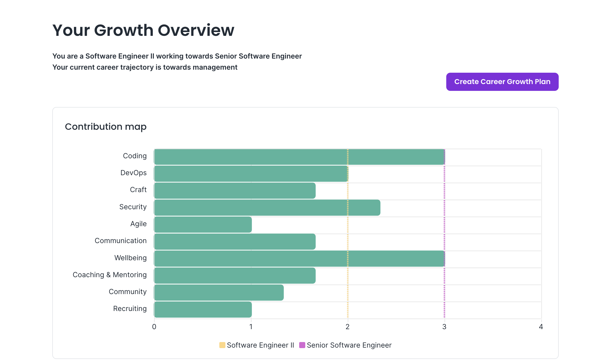The width and height of the screenshot is (611, 364).
Task: Select the Coding bar in chart
Action: coord(299,157)
